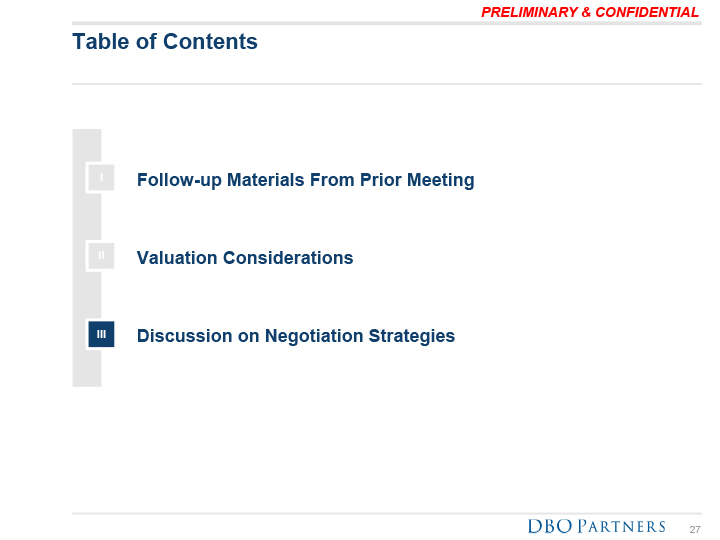The image size is (720, 540).
Task: Click the PRELIMINARY & CONFIDENTIAL red label
Action: [590, 12]
